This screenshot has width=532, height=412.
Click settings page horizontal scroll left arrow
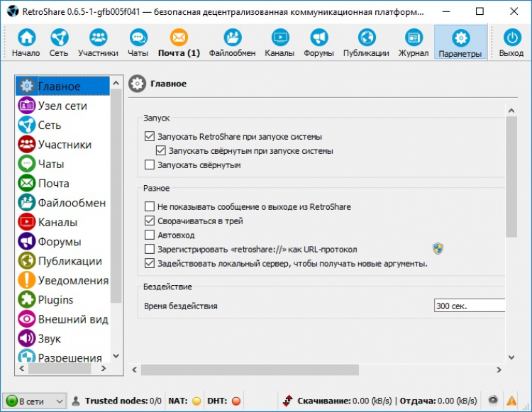pos(134,370)
